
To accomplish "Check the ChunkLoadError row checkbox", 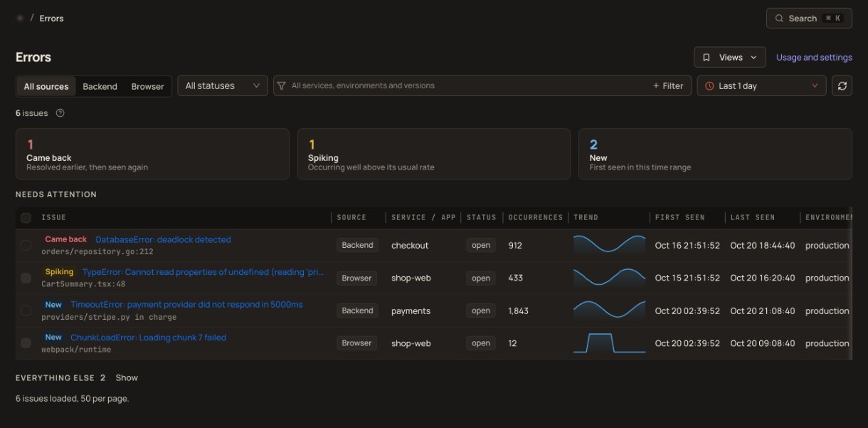I will (x=26, y=343).
